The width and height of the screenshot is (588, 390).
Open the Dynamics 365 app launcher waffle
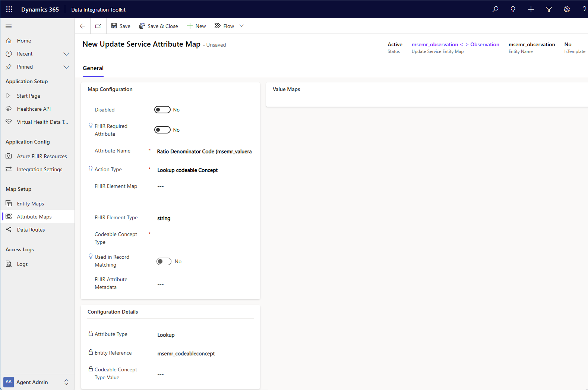tap(9, 9)
